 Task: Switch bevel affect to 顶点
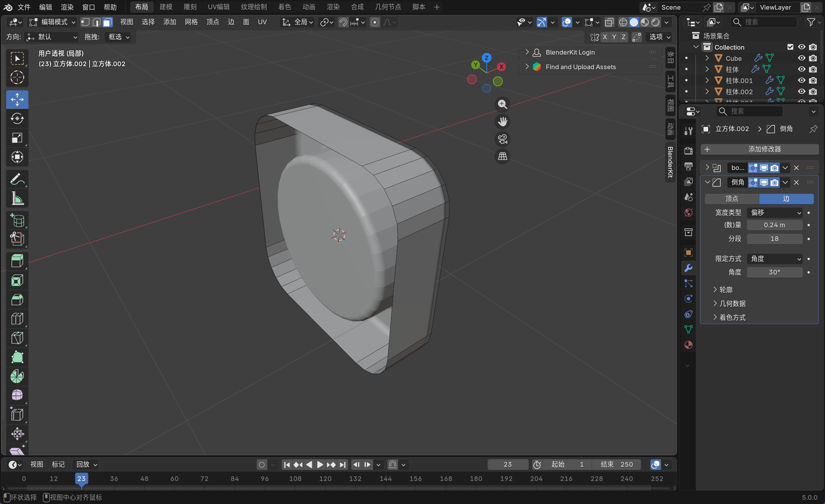coord(732,199)
